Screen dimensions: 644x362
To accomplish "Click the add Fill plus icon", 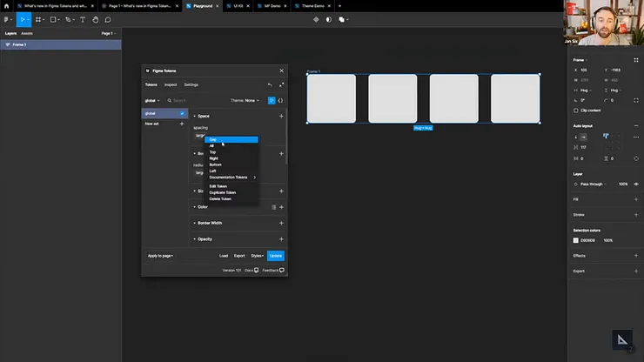I will click(x=636, y=199).
